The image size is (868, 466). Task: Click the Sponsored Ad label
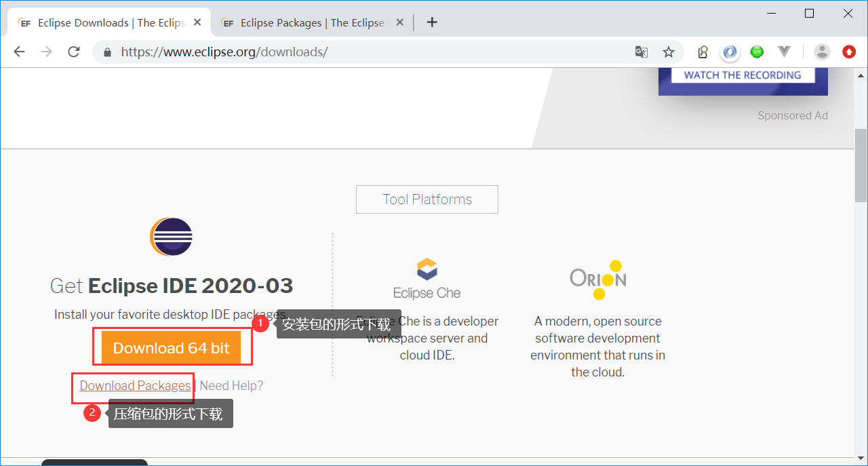point(793,115)
